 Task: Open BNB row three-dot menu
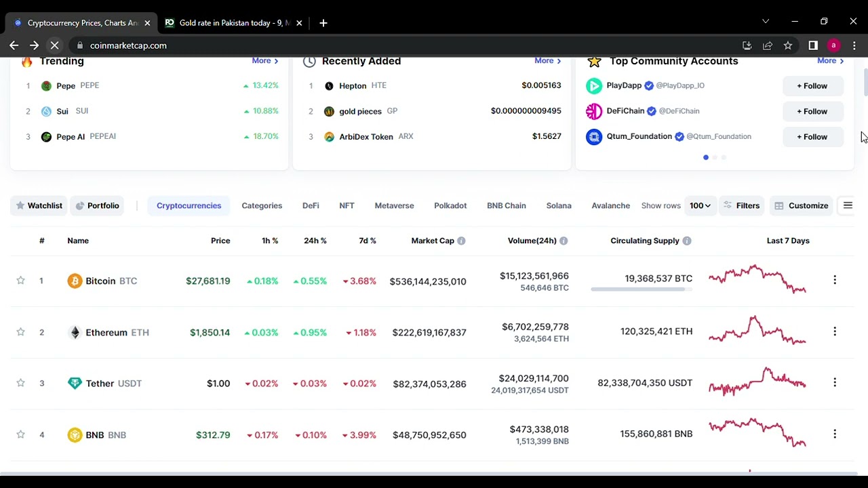835,434
